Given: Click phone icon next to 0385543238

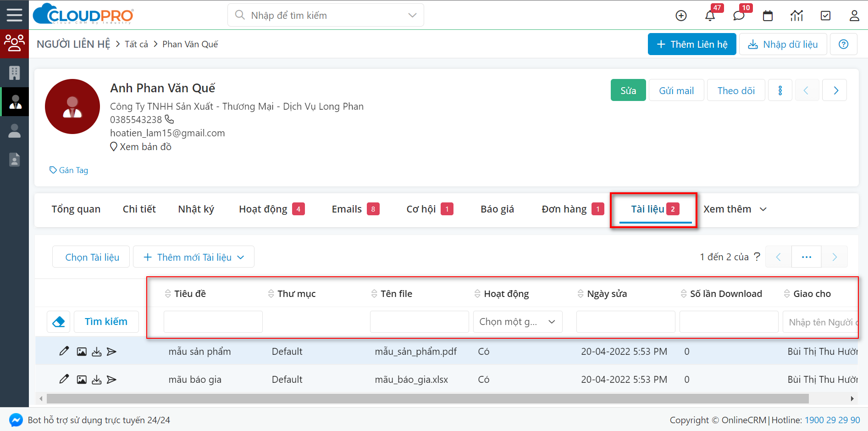Looking at the screenshot, I should click(169, 119).
